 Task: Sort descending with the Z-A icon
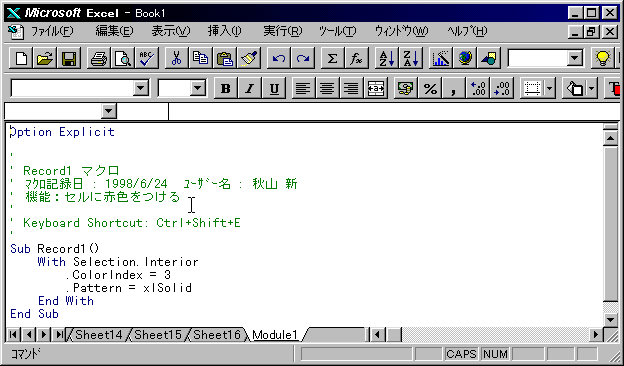[x=410, y=59]
